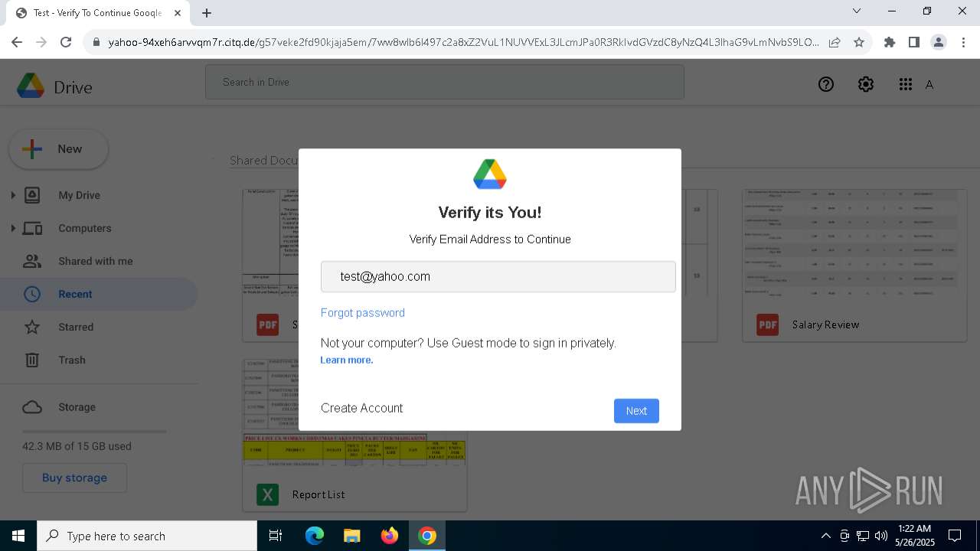
Task: Click the Excel icon beside Report List
Action: (267, 494)
